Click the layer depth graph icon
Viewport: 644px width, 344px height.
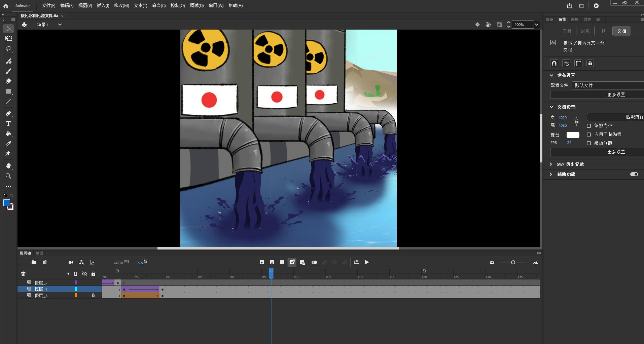click(92, 262)
